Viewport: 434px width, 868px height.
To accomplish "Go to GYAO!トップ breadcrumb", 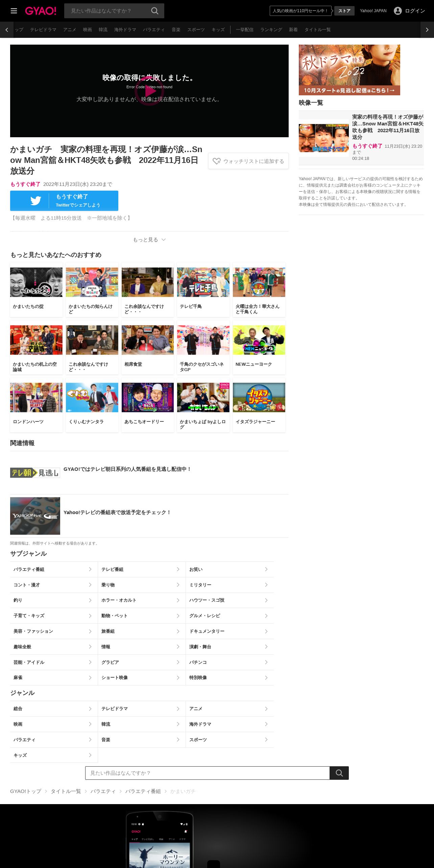I will point(26,791).
